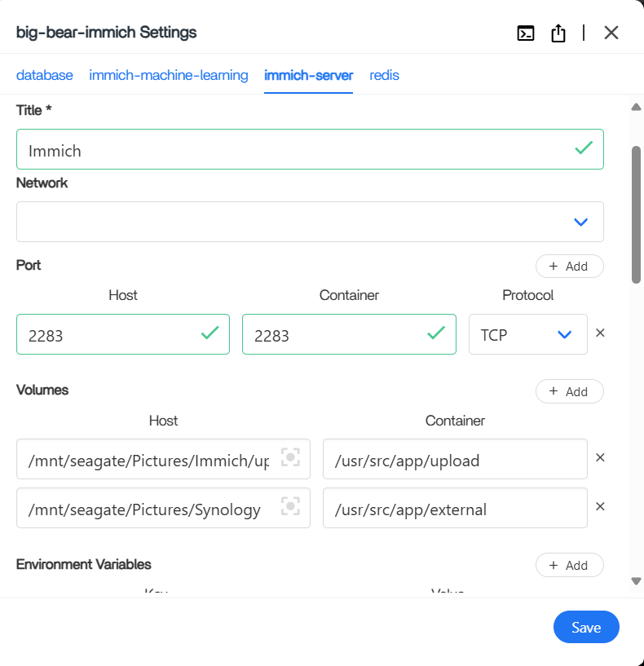The width and height of the screenshot is (644, 666).
Task: Save the Immich settings
Action: click(x=586, y=628)
